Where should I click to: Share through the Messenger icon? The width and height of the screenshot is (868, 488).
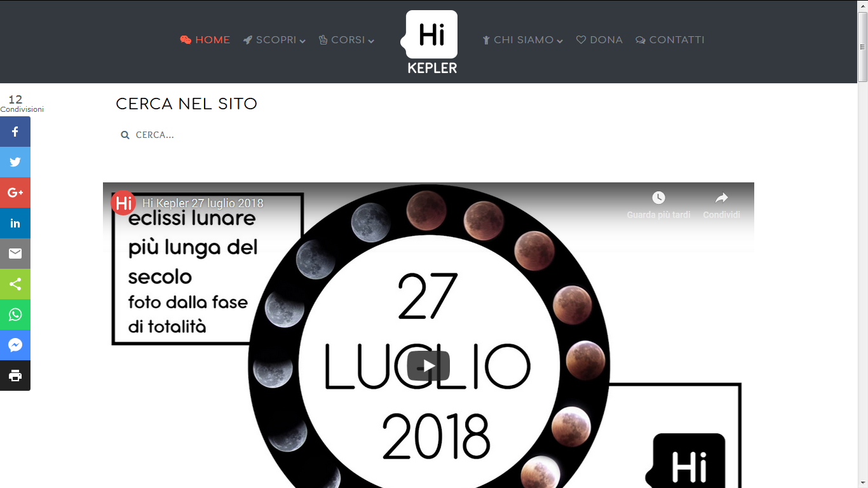pos(15,345)
